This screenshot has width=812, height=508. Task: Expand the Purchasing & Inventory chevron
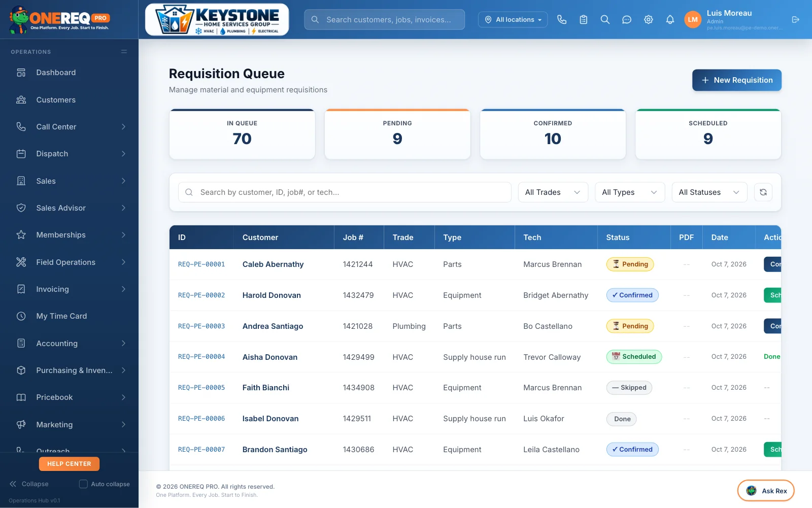[x=123, y=370]
